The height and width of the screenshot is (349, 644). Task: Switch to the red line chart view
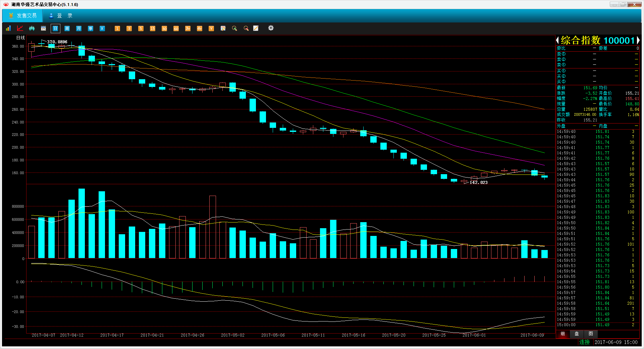point(20,29)
